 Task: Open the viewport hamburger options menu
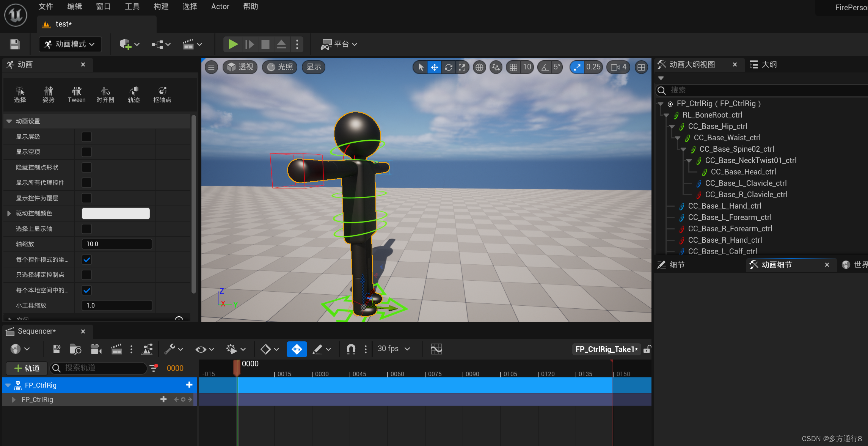[x=211, y=68]
